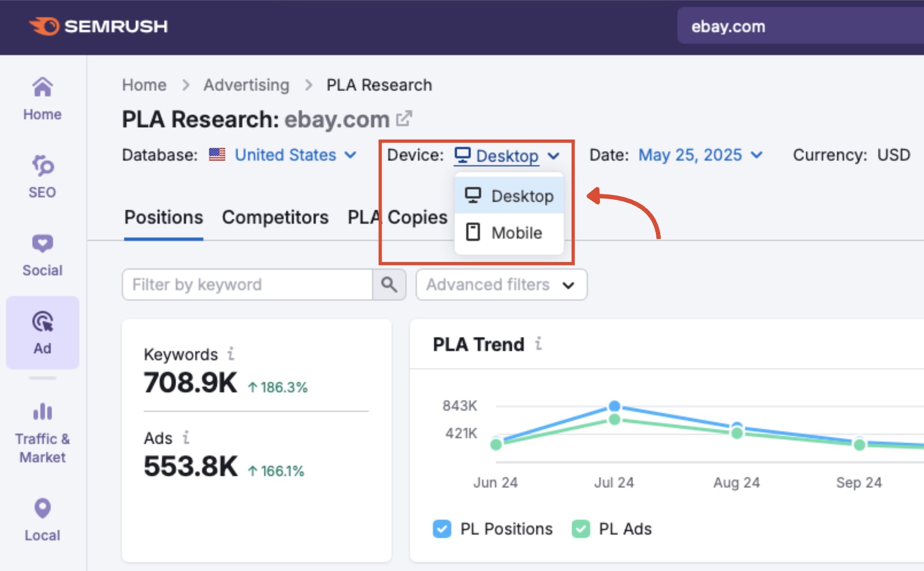Switch to the PLA Copies tab

[397, 217]
